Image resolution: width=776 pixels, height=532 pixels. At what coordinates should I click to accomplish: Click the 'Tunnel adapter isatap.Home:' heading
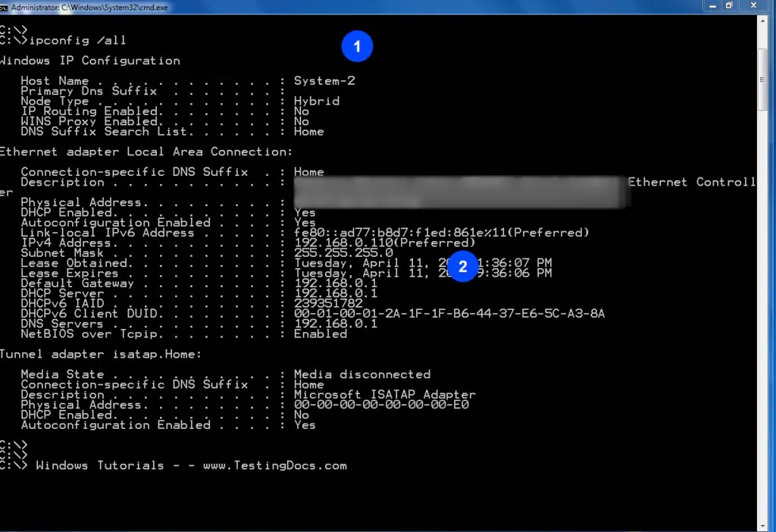point(101,355)
